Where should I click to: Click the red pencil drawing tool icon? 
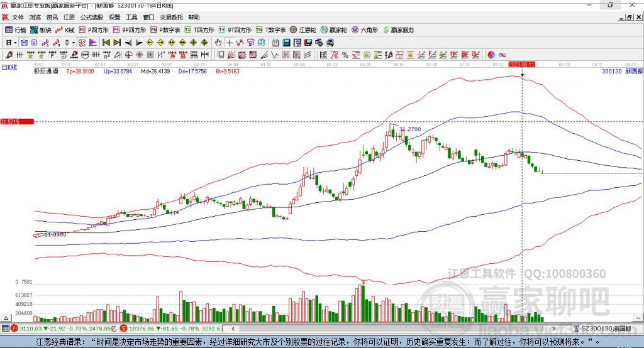point(9,55)
